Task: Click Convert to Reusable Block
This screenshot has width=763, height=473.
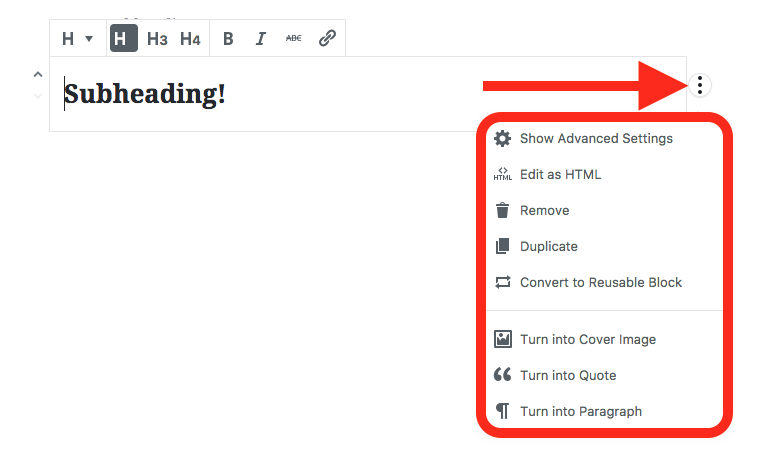Action: tap(600, 283)
